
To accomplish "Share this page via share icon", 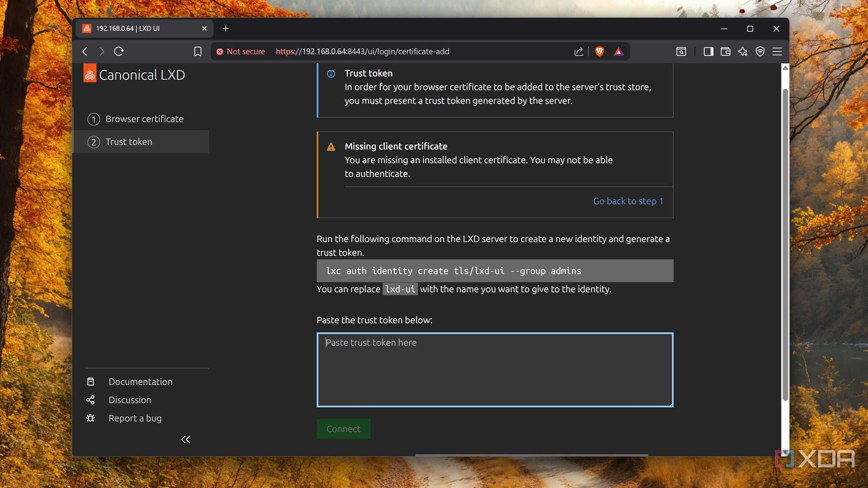I will 579,52.
